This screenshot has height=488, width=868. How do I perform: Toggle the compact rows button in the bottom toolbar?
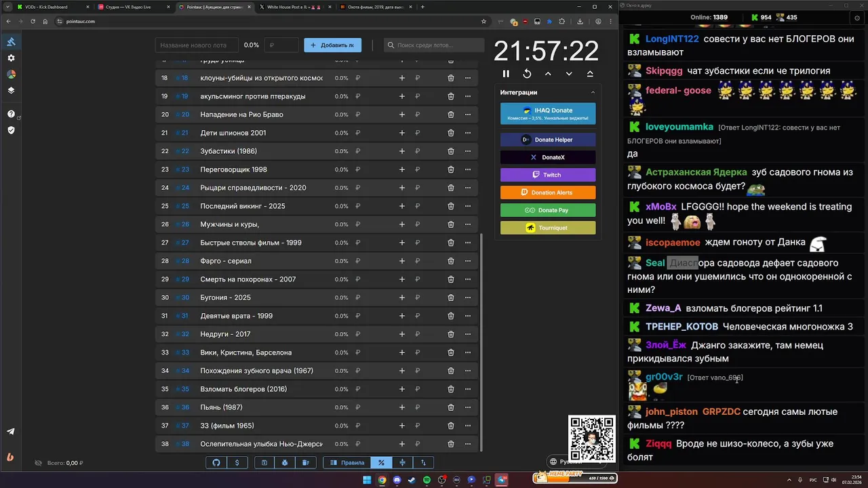[x=402, y=462]
